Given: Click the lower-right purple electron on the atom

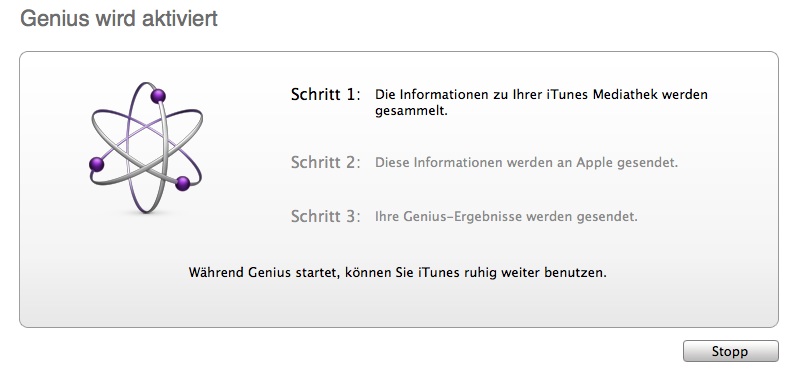Looking at the screenshot, I should pyautogui.click(x=182, y=183).
